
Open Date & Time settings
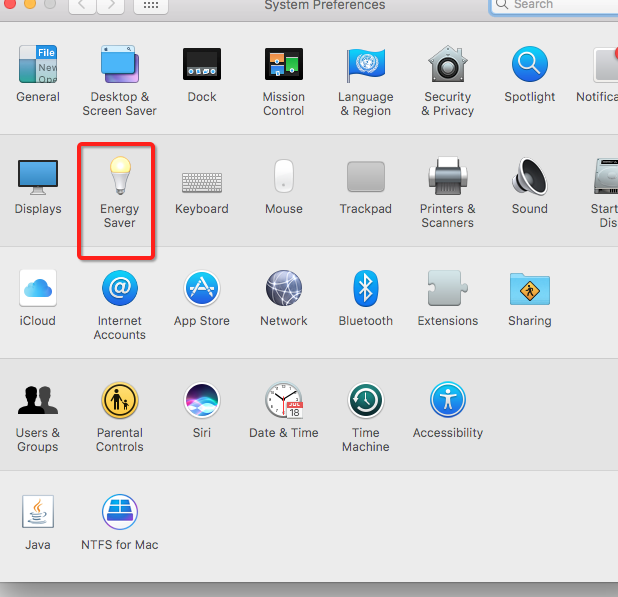pyautogui.click(x=284, y=410)
